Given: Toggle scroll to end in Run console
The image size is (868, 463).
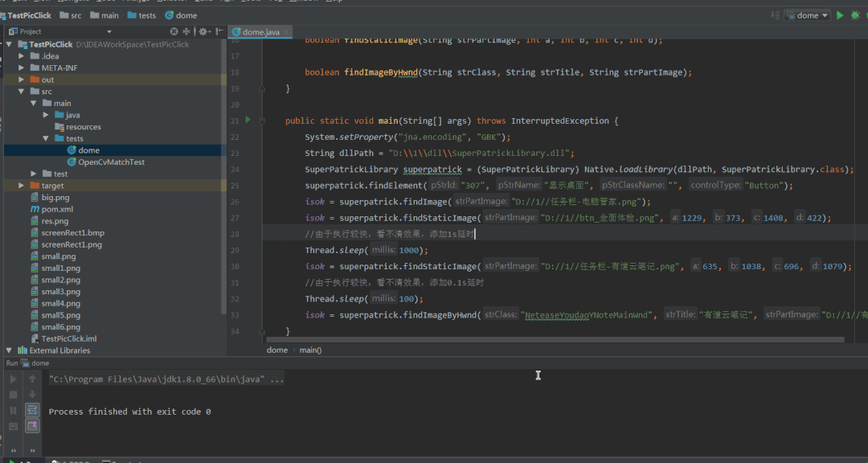Looking at the screenshot, I should pos(32,425).
